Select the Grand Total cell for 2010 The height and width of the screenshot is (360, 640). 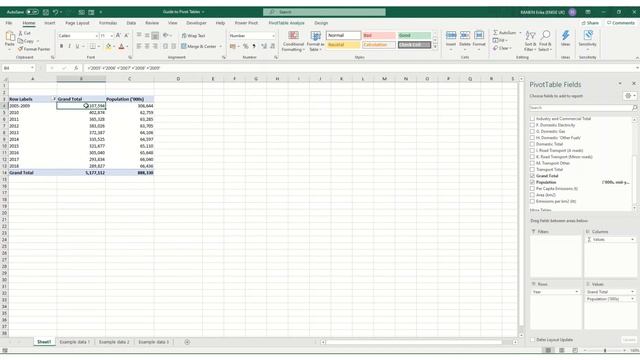(81, 113)
